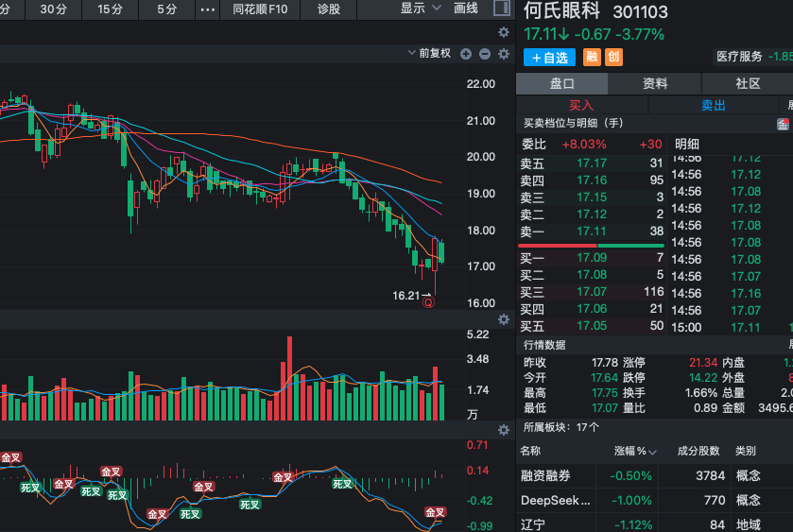Click the 买五 17.05 bid price
793x532 pixels.
tap(592, 325)
